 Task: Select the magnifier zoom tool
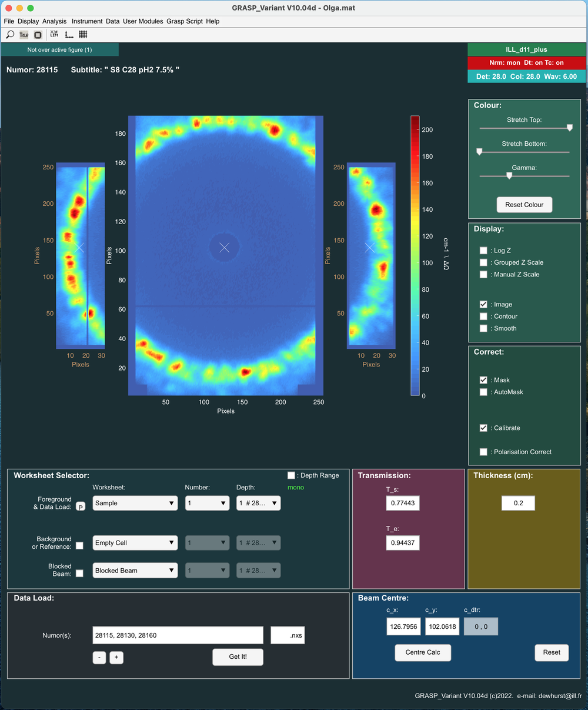tap(10, 35)
